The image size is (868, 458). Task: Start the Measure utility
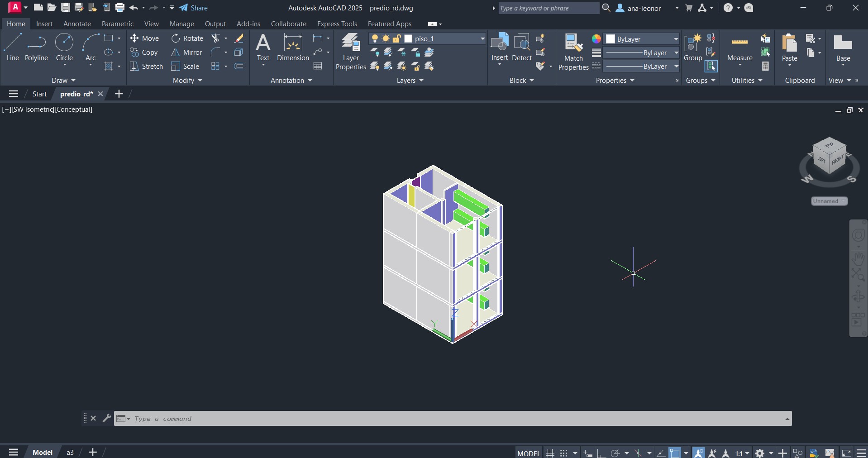point(739,48)
